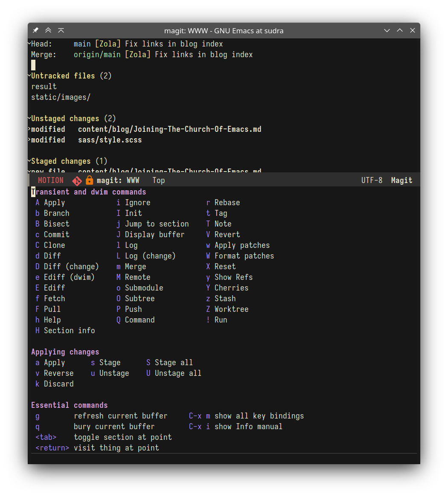Click the Cherries command

[x=231, y=288]
